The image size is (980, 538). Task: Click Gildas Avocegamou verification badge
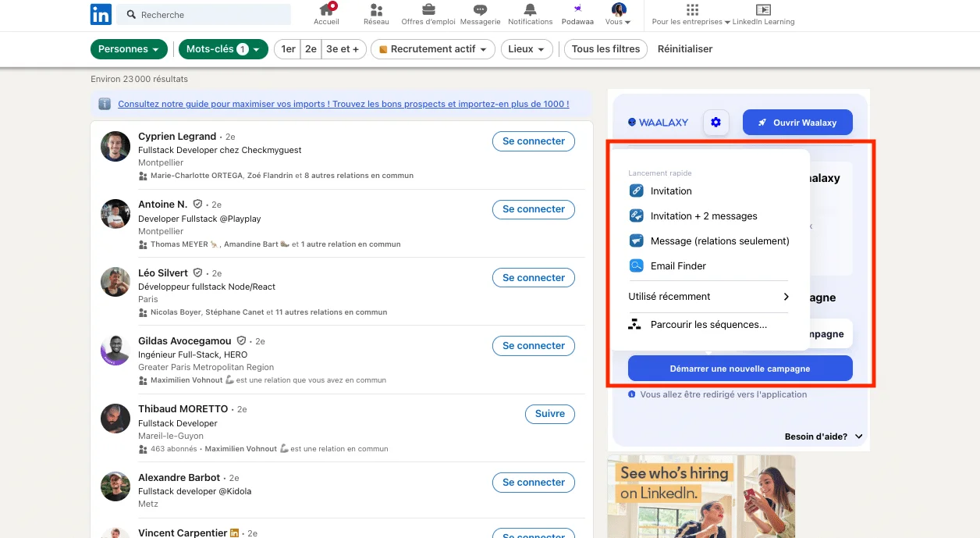click(x=241, y=340)
